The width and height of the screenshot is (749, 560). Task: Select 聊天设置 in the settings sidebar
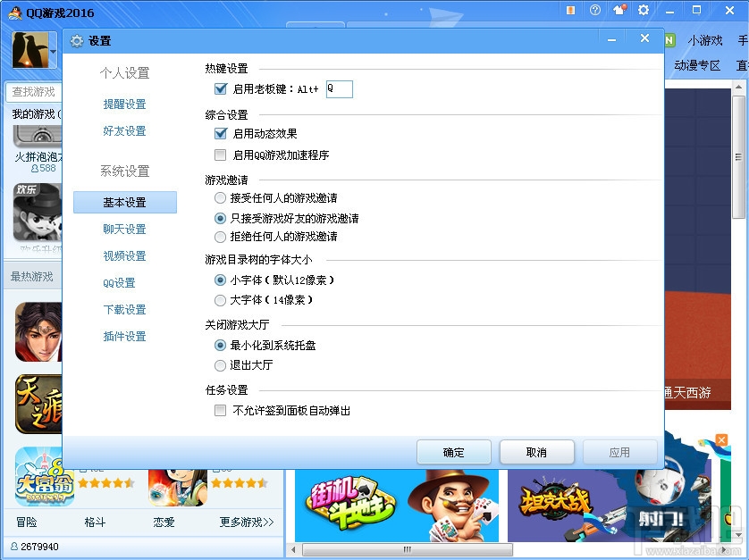(124, 229)
